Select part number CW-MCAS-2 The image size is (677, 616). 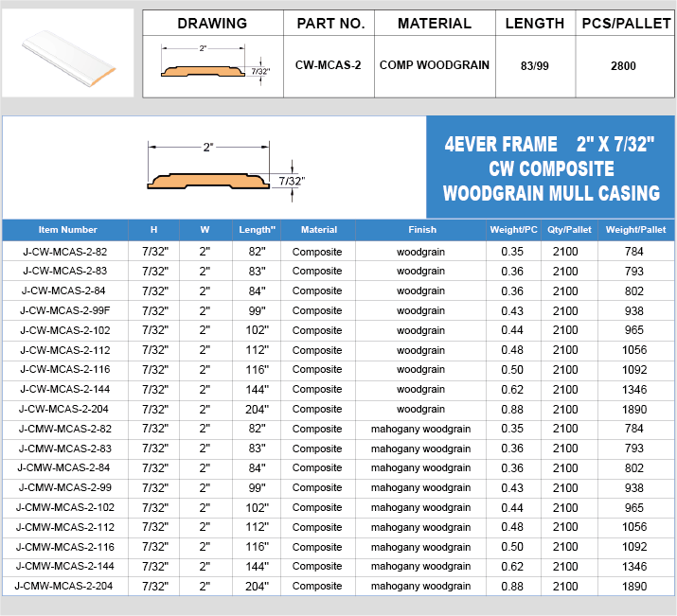coord(328,65)
